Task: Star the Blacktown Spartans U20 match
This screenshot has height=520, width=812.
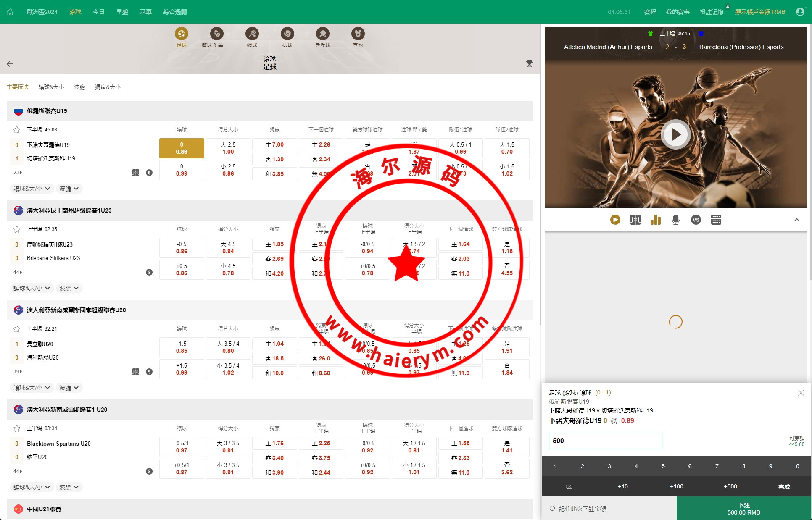Action: (17, 428)
